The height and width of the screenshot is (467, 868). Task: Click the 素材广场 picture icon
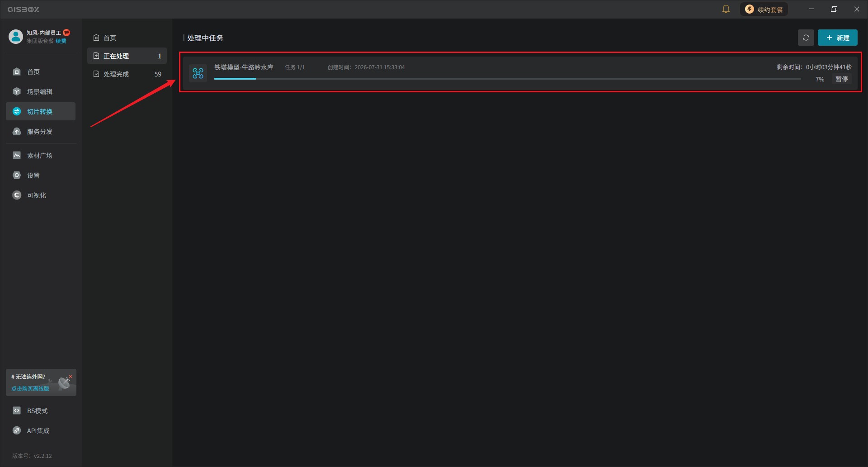17,155
